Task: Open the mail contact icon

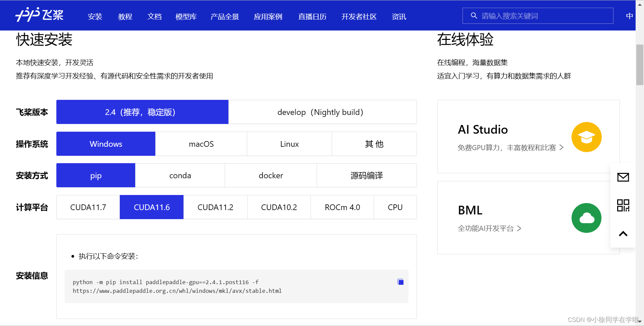Action: click(x=623, y=177)
